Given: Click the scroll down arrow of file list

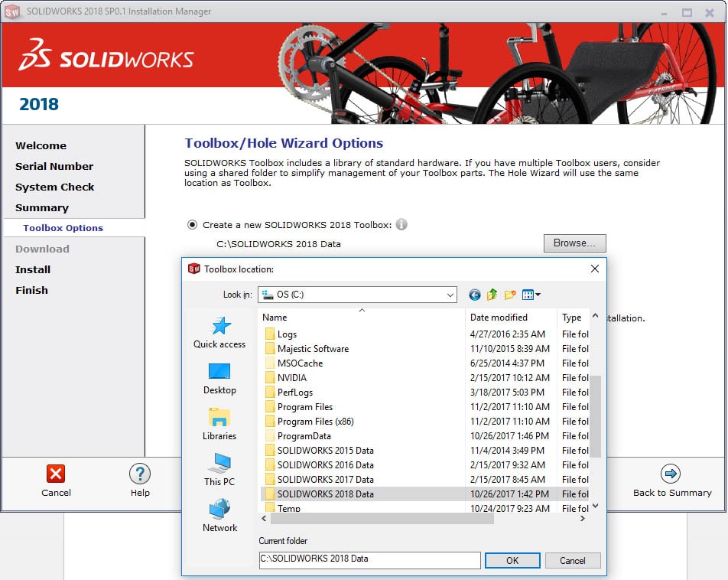Looking at the screenshot, I should point(596,506).
